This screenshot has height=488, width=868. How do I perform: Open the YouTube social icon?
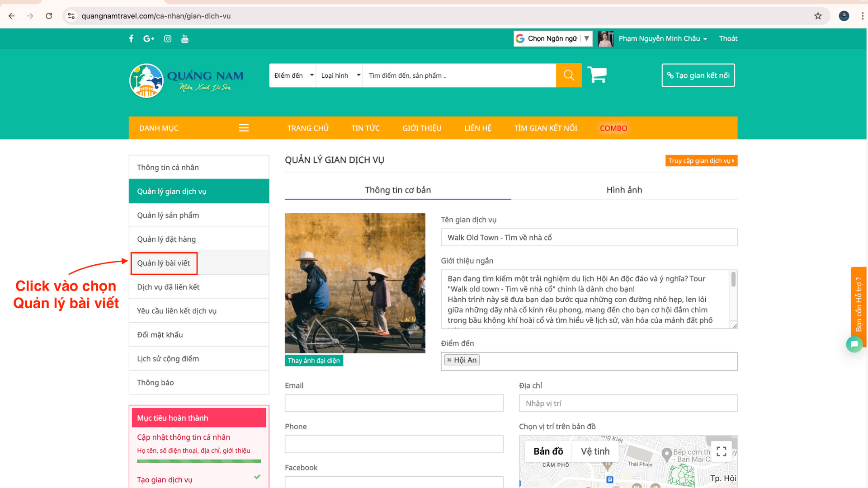click(x=185, y=38)
